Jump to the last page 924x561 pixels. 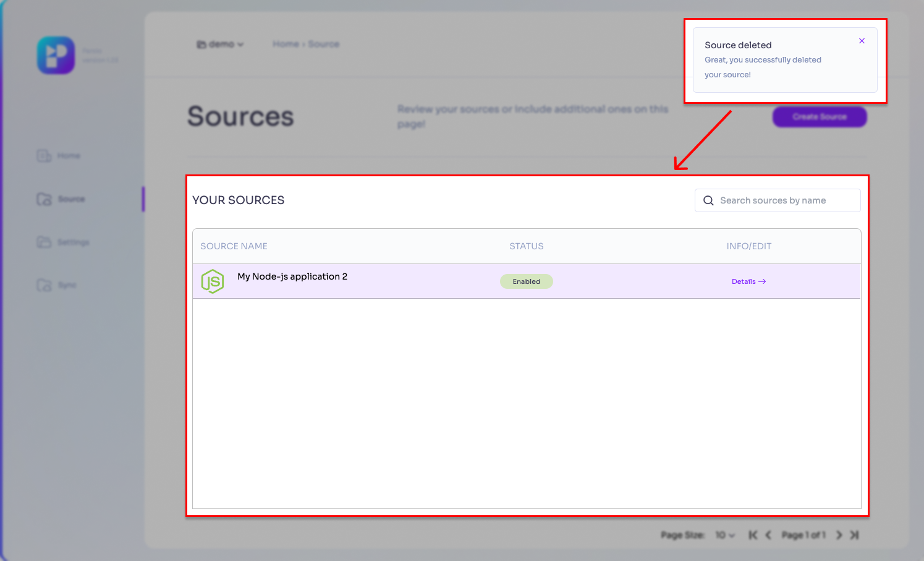coord(854,535)
